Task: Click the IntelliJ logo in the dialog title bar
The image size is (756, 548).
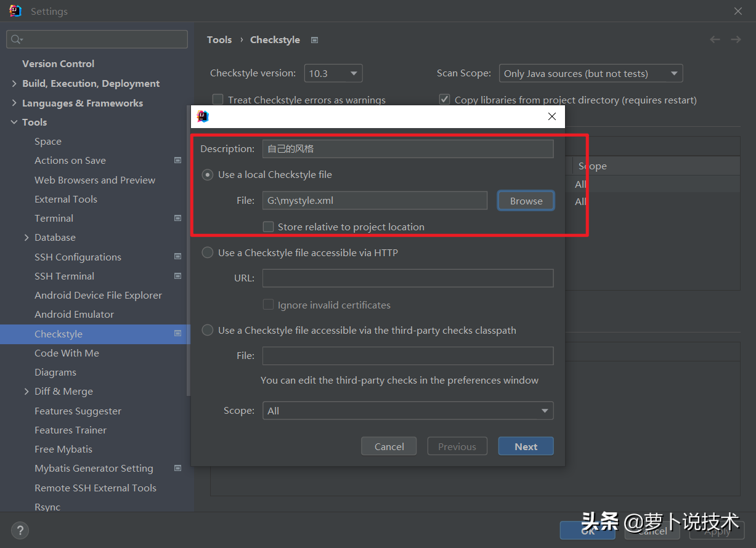Action: click(x=203, y=116)
